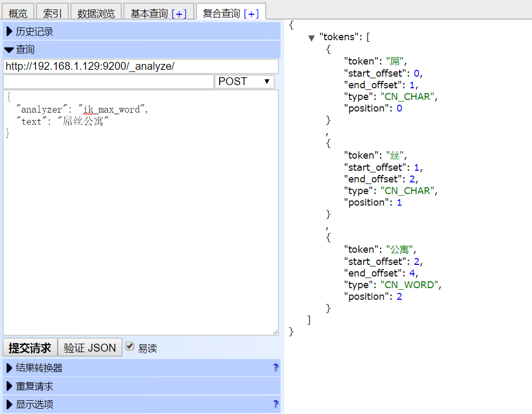The image size is (532, 414).
Task: Expand the 历史记录 section
Action: pos(34,32)
